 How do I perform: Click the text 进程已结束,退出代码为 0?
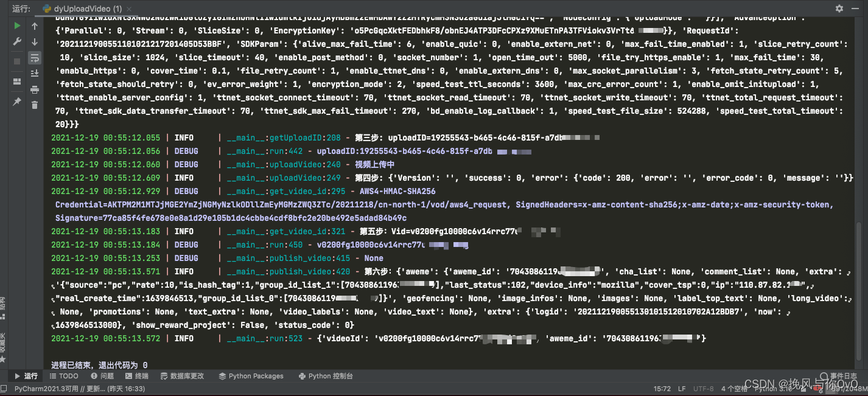click(x=99, y=366)
